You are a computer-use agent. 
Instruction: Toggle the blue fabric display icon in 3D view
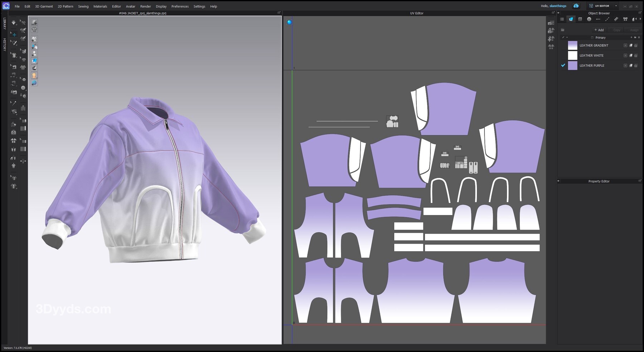(x=34, y=61)
